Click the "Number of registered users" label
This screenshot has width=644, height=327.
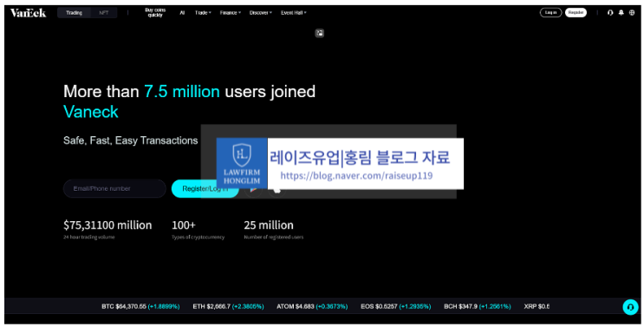pyautogui.click(x=274, y=237)
